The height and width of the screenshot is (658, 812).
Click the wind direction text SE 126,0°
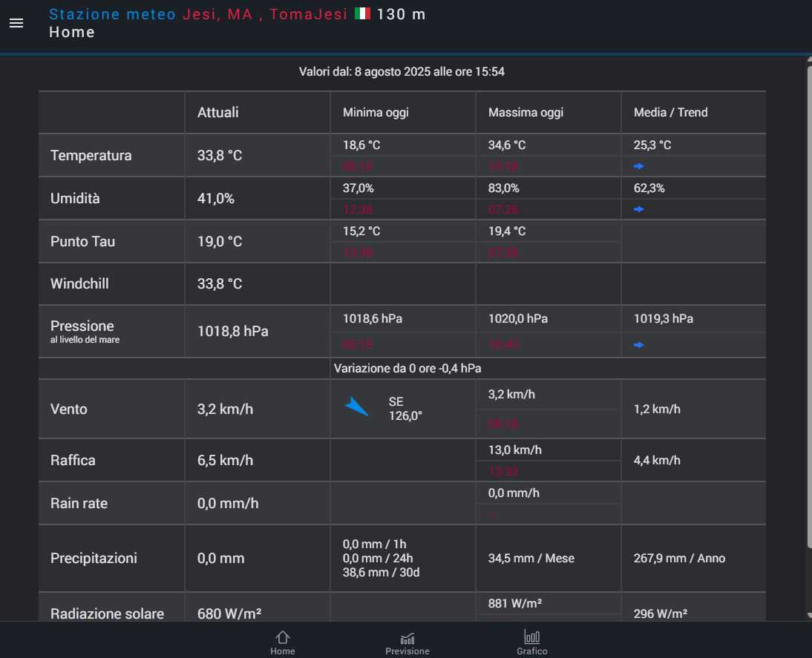(405, 409)
